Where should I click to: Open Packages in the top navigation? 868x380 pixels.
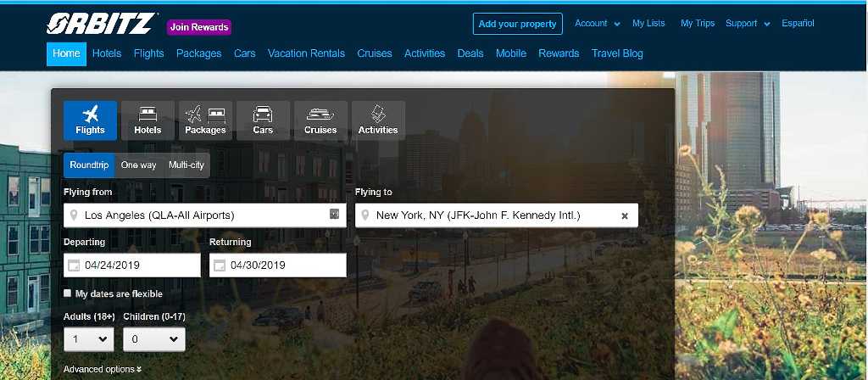pyautogui.click(x=198, y=53)
